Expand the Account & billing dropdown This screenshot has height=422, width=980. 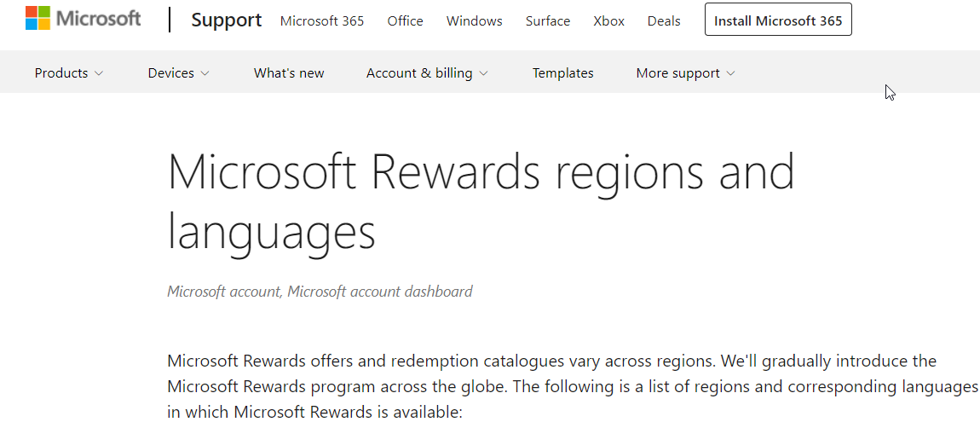(x=427, y=73)
